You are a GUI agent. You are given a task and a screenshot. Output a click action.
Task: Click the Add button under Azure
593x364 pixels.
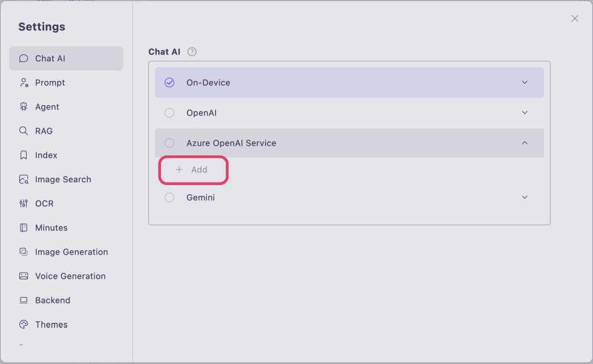click(x=193, y=170)
